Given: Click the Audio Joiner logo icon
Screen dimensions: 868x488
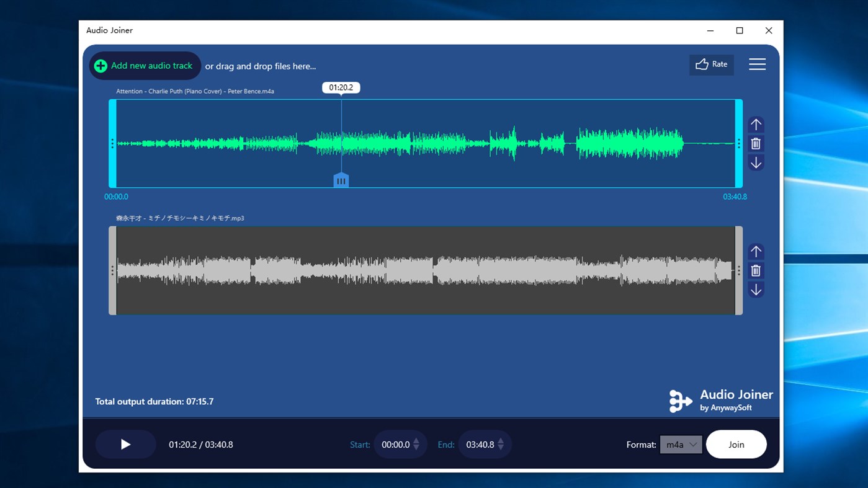Looking at the screenshot, I should [679, 401].
